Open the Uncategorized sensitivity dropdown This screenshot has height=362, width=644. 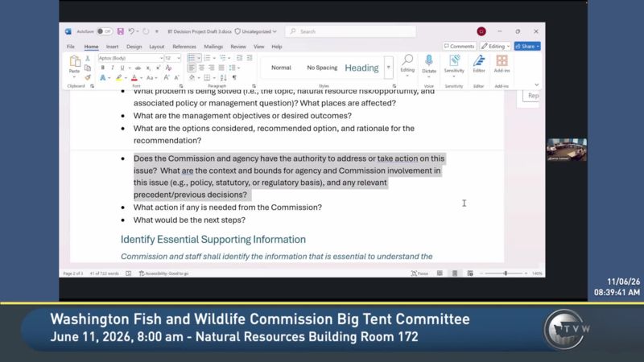[255, 31]
